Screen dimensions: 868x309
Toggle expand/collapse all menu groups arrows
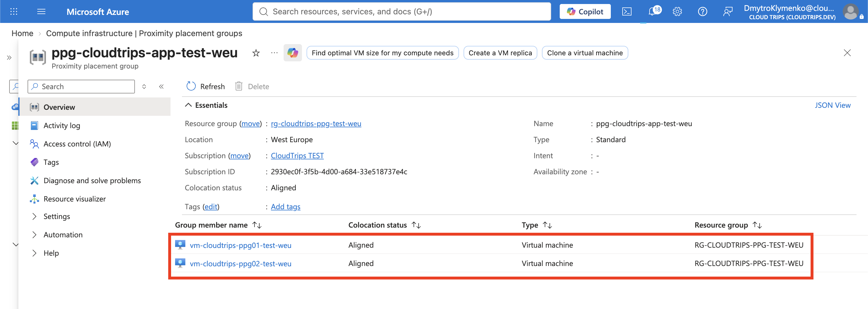click(144, 87)
